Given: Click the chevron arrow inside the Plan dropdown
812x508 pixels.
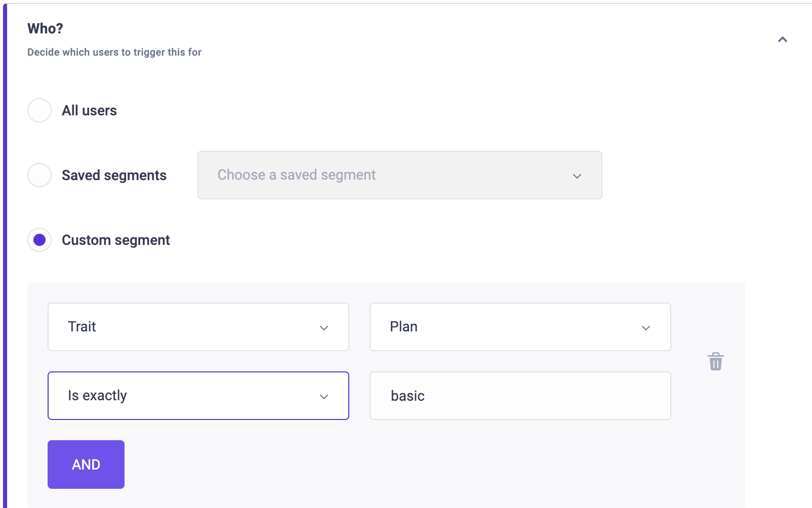Looking at the screenshot, I should click(x=646, y=328).
